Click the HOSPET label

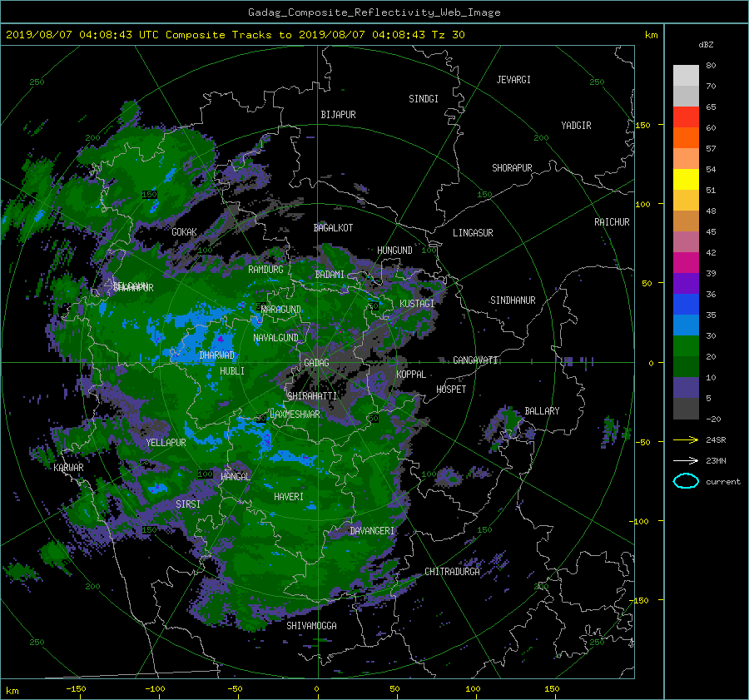(x=451, y=390)
